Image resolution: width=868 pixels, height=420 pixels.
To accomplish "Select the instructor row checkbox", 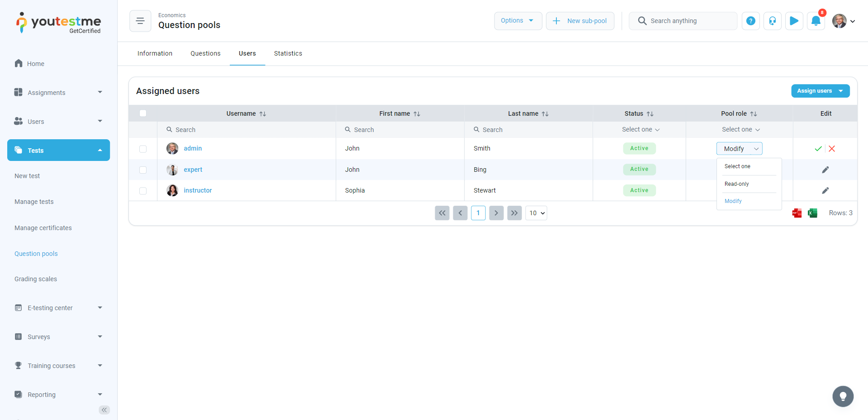I will click(143, 191).
